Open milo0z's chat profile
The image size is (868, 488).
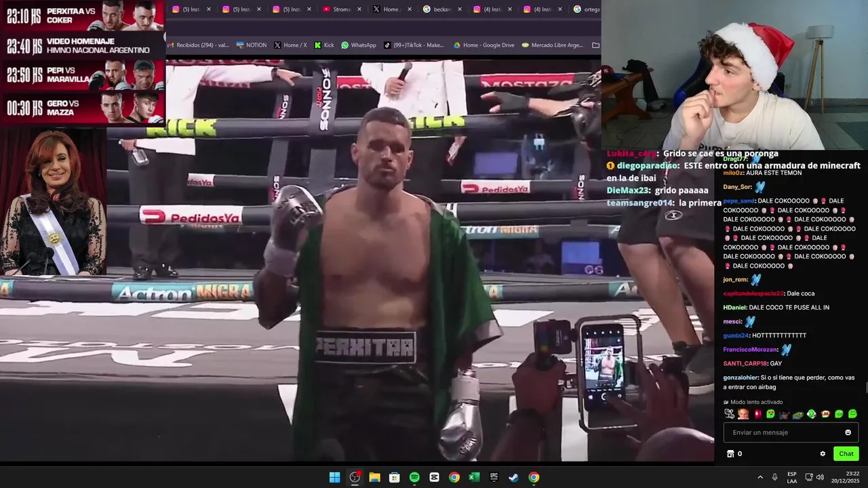[x=733, y=173]
